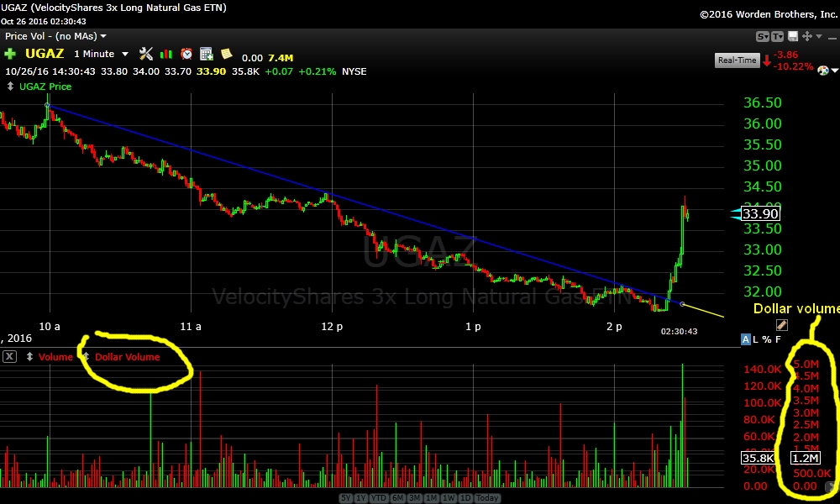Click the 36.50 price axis label
The width and height of the screenshot is (840, 504).
763,102
